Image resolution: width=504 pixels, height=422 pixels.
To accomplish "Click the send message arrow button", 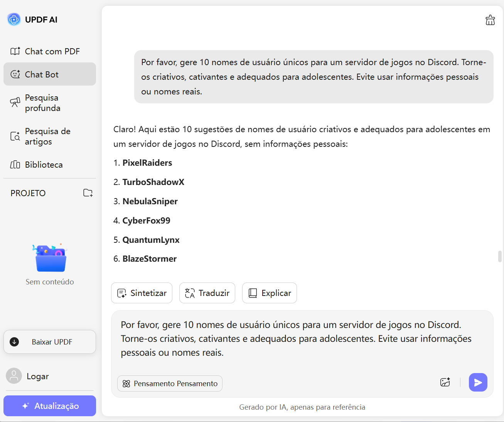I will pyautogui.click(x=478, y=382).
